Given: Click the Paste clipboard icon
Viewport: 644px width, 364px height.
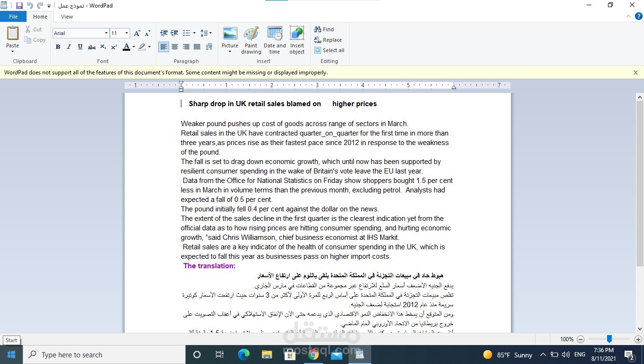Looking at the screenshot, I should 13,34.
